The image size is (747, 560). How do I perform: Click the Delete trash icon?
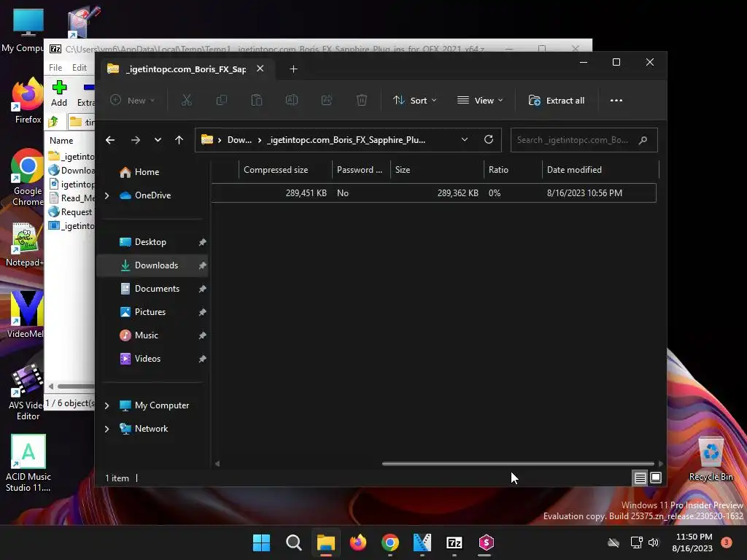pyautogui.click(x=362, y=101)
